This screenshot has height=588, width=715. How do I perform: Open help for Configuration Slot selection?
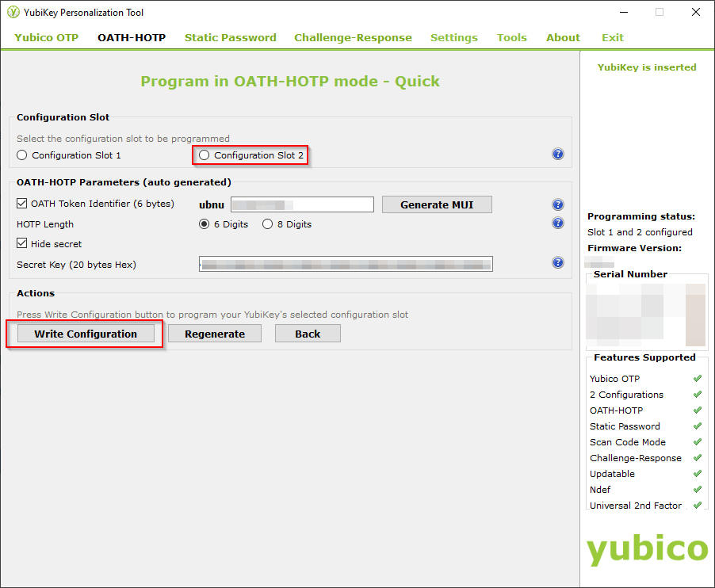(558, 154)
